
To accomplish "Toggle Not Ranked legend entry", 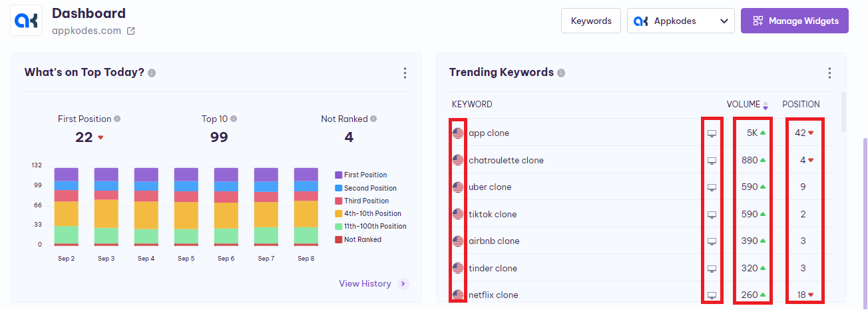I will 358,239.
